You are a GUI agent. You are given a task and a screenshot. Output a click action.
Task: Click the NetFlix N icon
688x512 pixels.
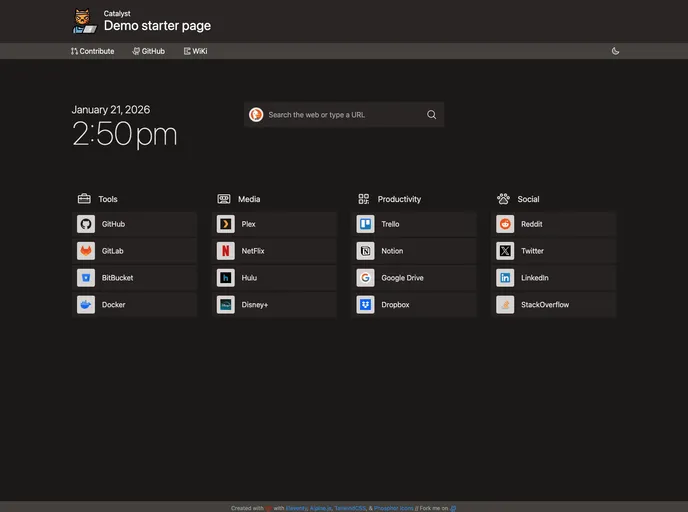tap(226, 251)
